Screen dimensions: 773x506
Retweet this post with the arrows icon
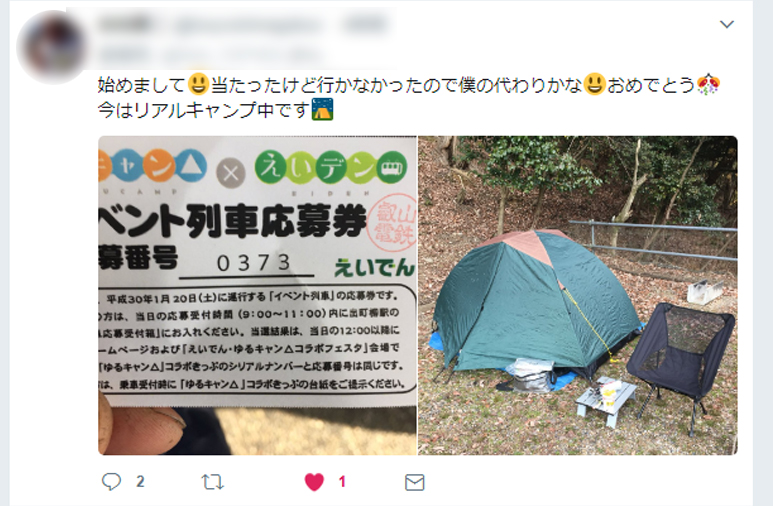[212, 482]
